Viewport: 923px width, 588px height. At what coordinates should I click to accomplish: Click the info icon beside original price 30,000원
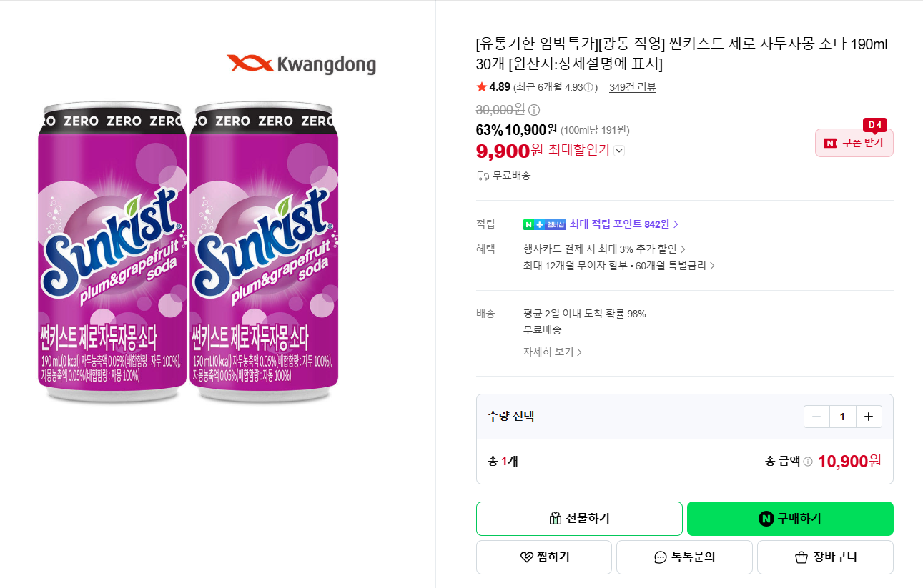click(x=534, y=110)
